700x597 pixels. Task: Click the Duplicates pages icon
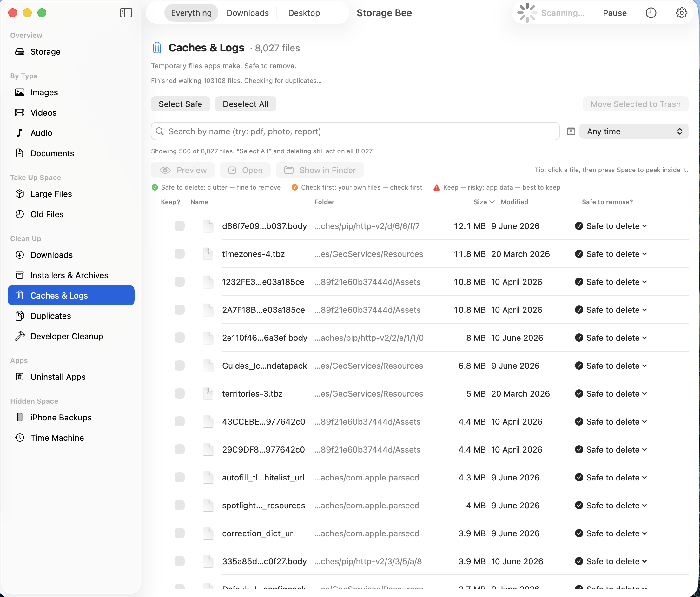pos(20,315)
